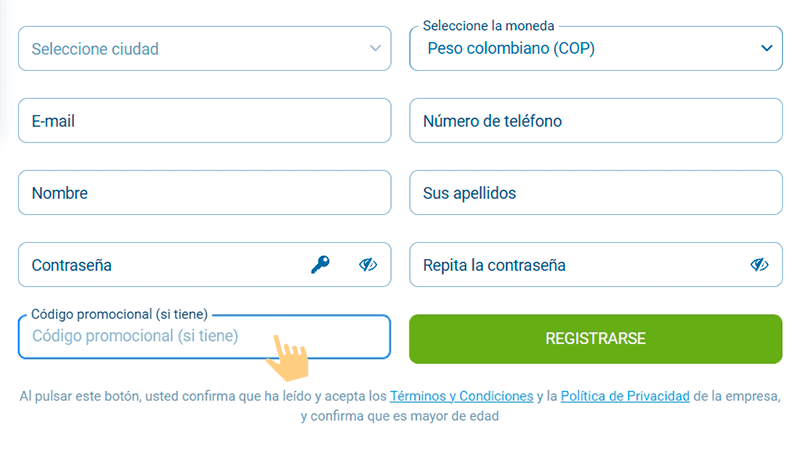
Task: Open the Seleccione ciudad dropdown
Action: (190, 48)
